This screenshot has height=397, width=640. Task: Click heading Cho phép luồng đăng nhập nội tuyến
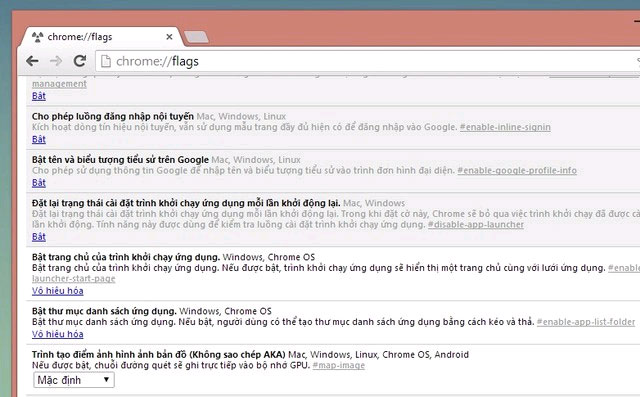coord(113,116)
